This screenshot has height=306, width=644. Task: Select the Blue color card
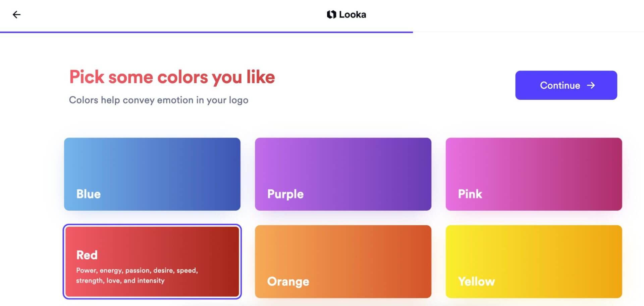[x=152, y=174]
